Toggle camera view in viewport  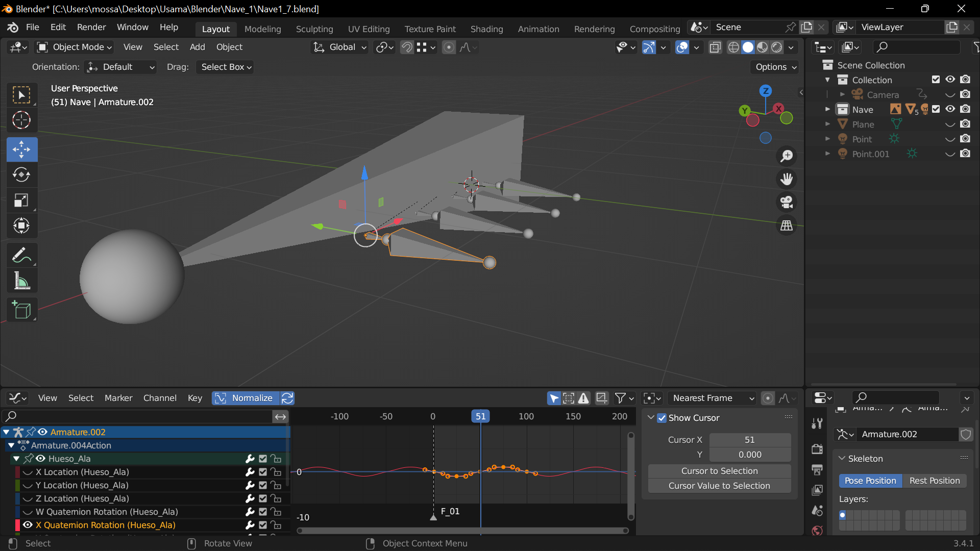click(787, 202)
